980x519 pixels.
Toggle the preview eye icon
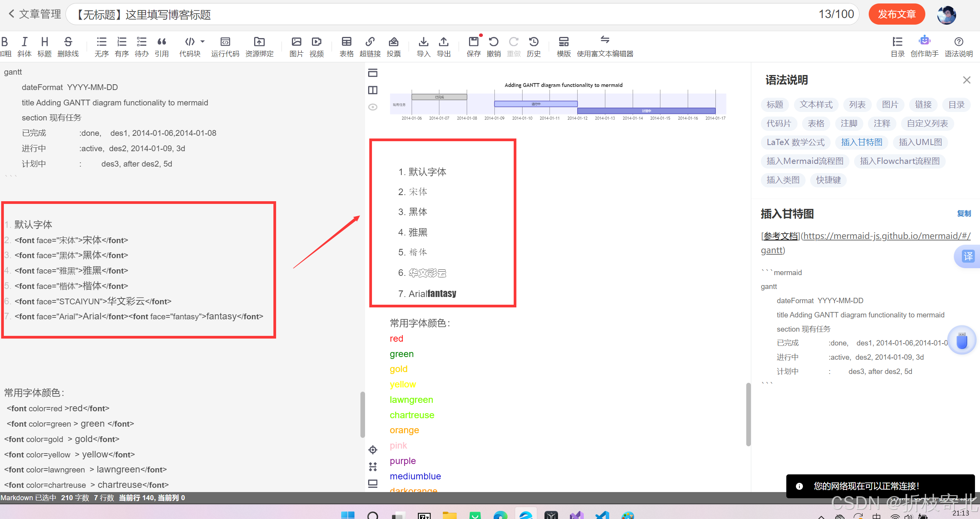coord(373,107)
